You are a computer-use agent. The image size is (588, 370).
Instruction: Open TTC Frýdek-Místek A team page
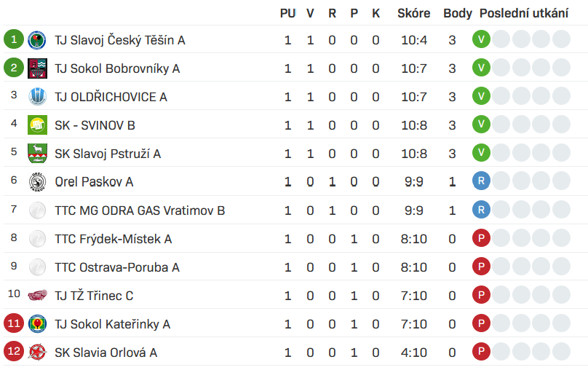113,239
